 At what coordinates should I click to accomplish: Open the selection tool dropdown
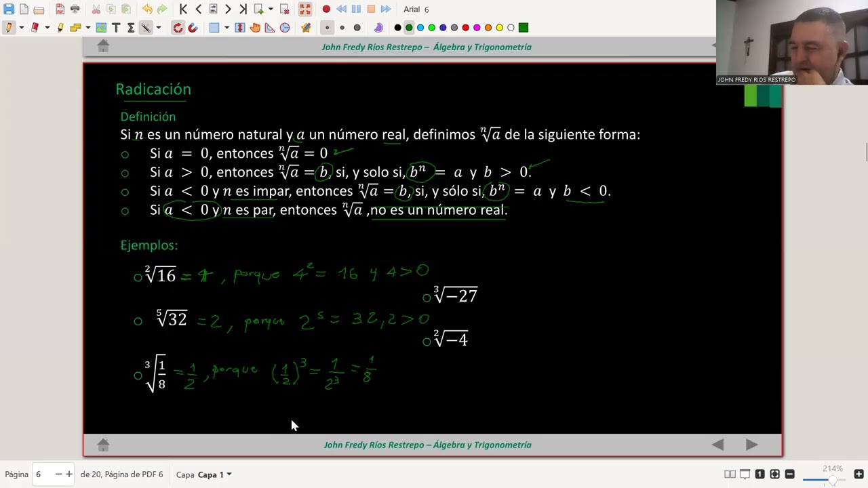point(226,28)
